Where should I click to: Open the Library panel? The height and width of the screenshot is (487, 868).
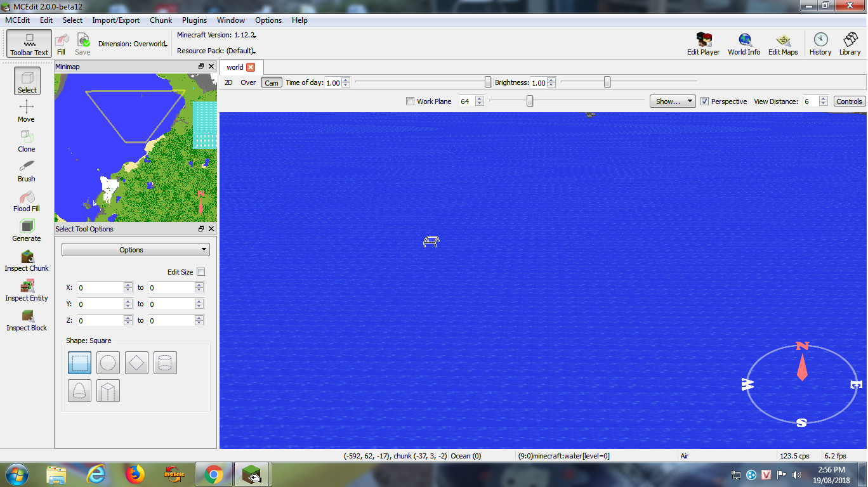(x=850, y=44)
